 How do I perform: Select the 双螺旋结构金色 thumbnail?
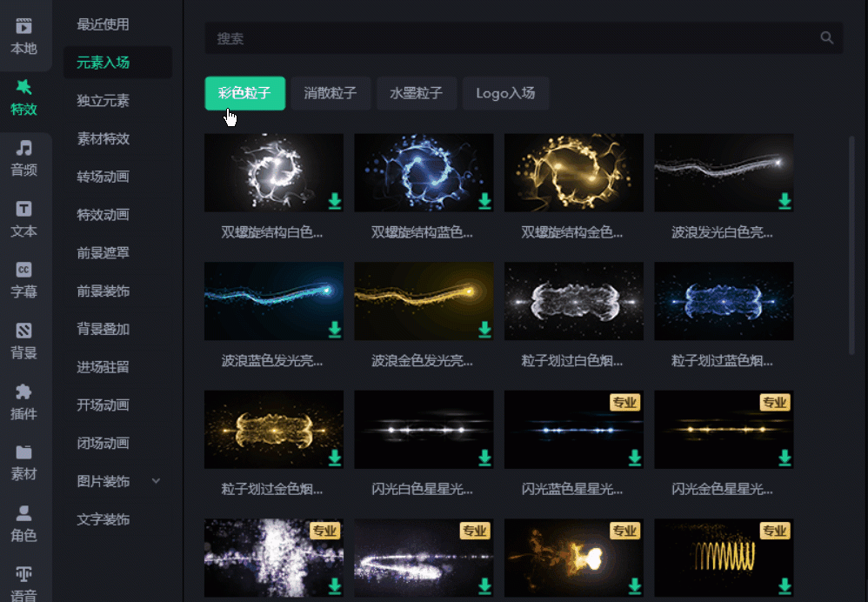point(573,172)
